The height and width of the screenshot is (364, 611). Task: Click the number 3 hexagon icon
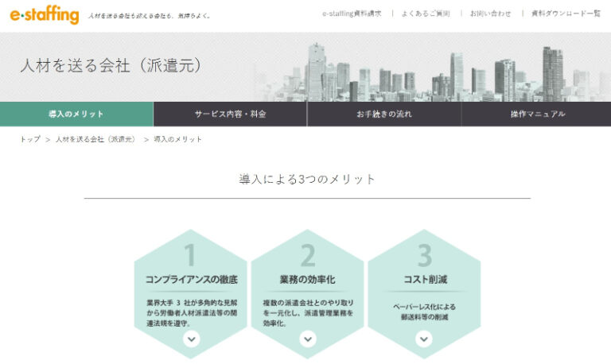click(425, 255)
